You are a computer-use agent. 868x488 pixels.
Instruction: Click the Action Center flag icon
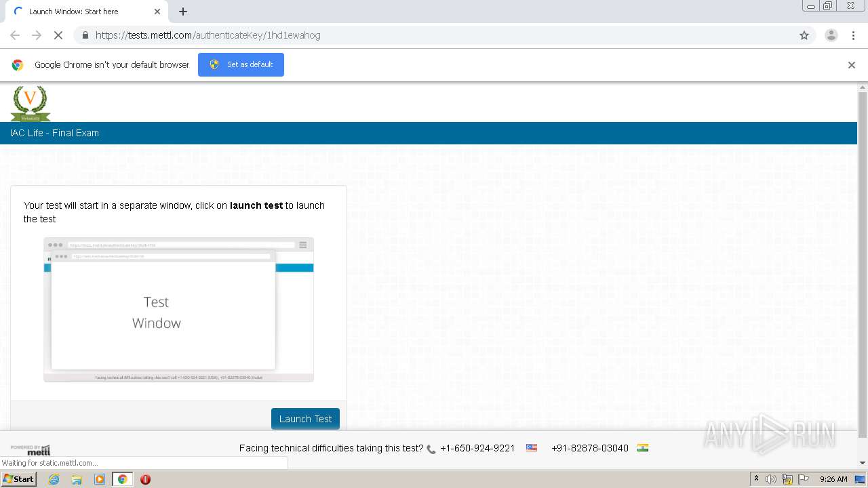tap(804, 479)
